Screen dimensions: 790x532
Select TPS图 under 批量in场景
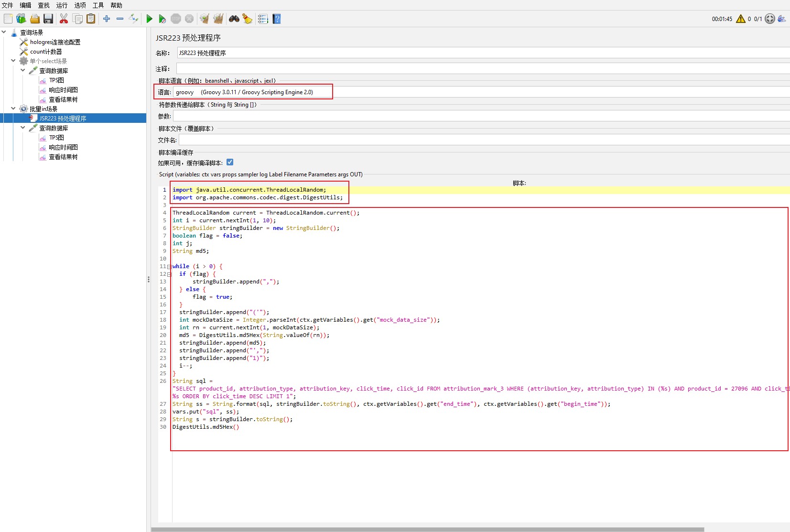coord(56,138)
